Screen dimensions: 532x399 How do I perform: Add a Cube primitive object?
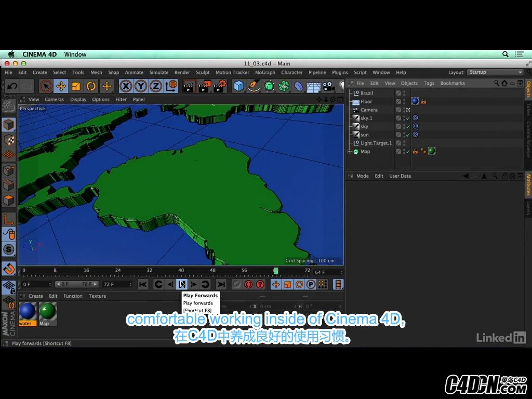(239, 86)
